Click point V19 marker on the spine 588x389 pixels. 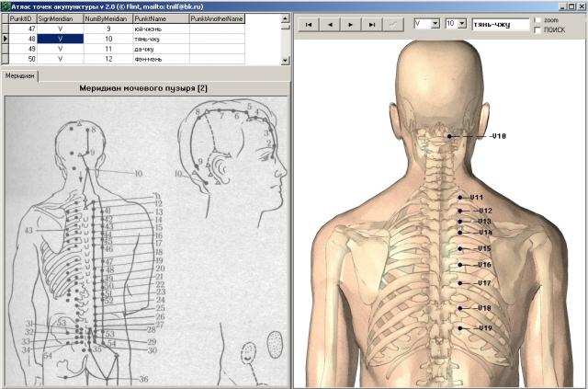[459, 327]
